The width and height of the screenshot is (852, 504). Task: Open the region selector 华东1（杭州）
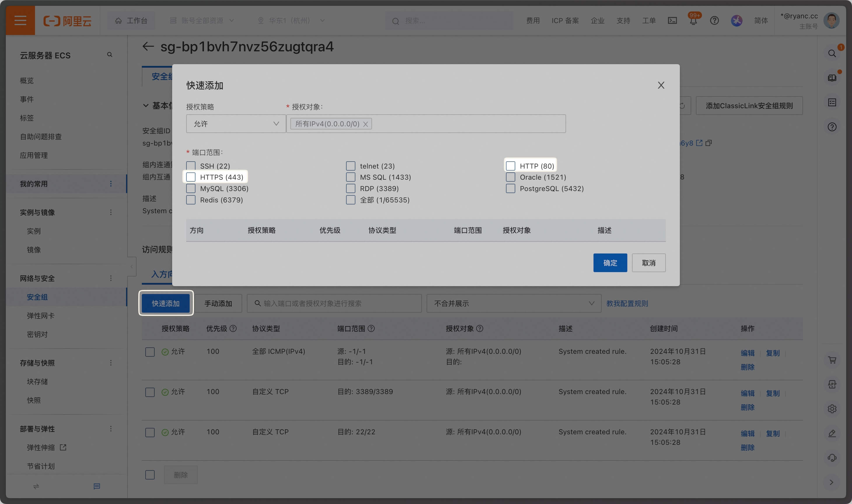290,20
